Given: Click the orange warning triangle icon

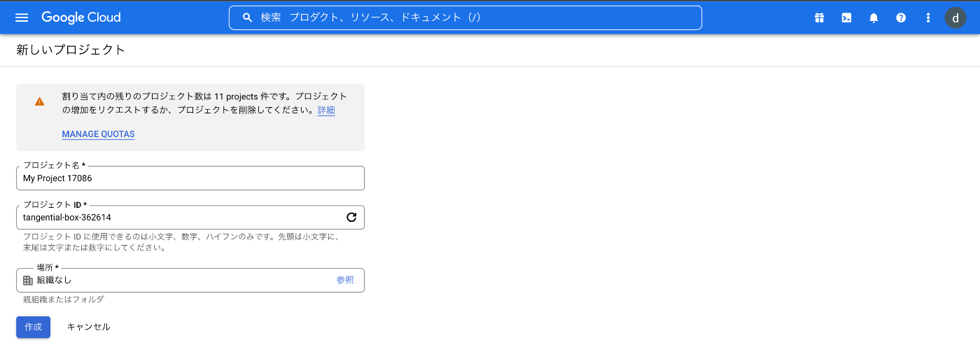Looking at the screenshot, I should click(x=39, y=101).
